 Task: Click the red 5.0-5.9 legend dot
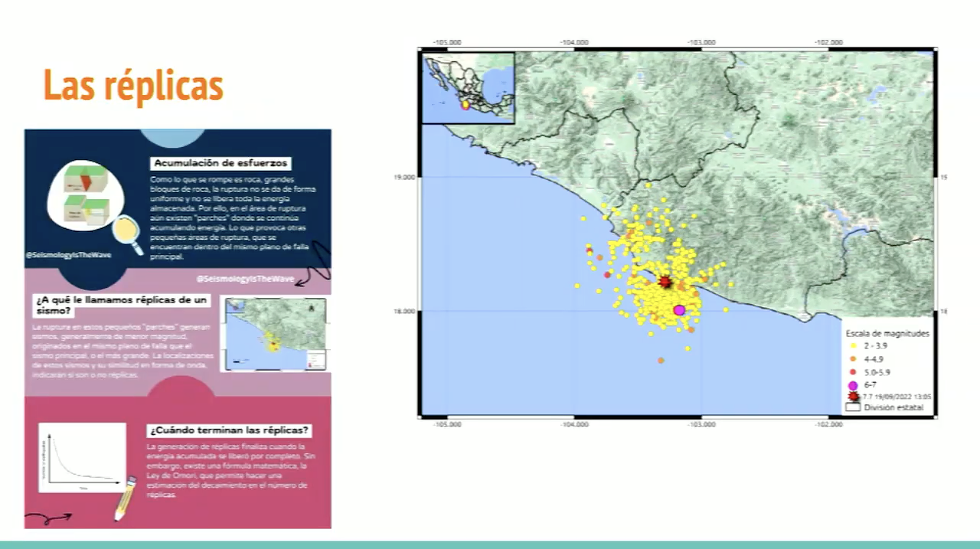click(x=853, y=372)
